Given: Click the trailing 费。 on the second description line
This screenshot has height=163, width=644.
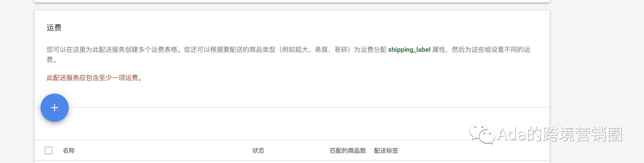Looking at the screenshot, I should tap(52, 60).
